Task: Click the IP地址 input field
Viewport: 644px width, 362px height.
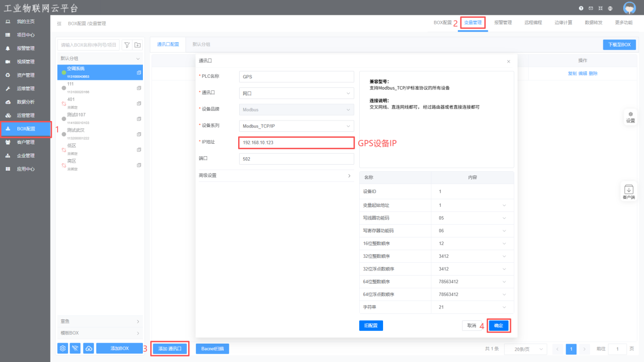Action: 296,142
